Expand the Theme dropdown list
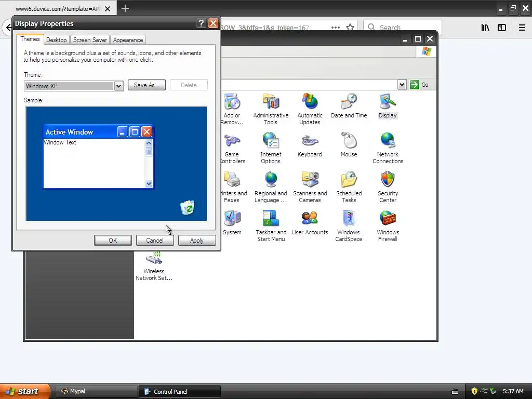The height and width of the screenshot is (399, 532). pos(118,86)
